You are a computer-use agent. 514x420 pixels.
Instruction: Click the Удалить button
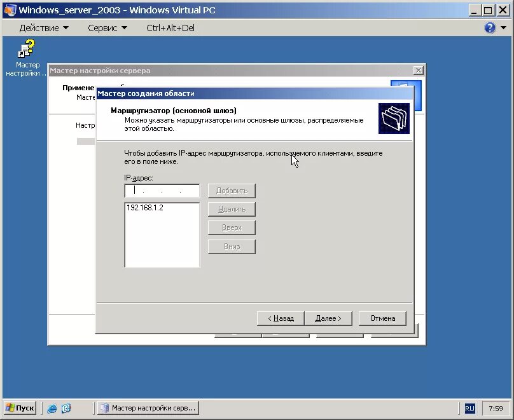232,209
